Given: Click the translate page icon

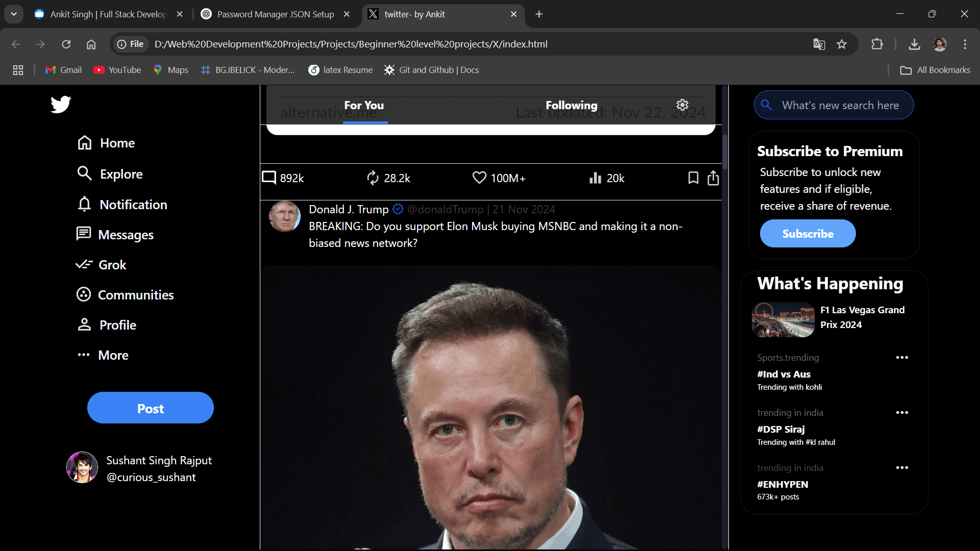Looking at the screenshot, I should click(819, 44).
